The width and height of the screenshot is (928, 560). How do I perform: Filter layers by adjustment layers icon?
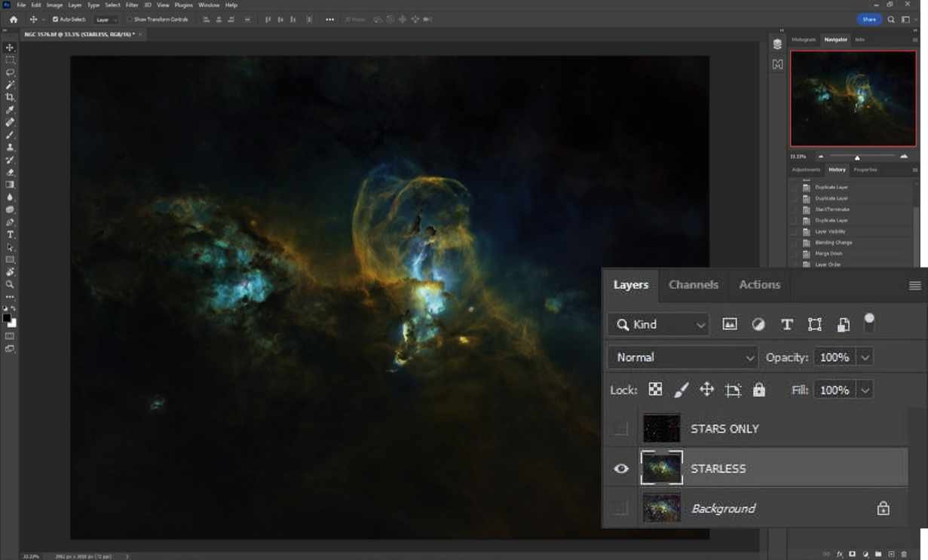tap(758, 324)
